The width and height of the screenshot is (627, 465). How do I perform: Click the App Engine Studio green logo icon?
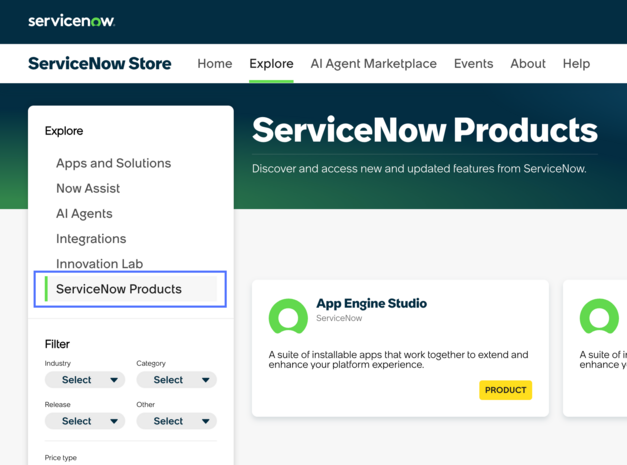(288, 316)
